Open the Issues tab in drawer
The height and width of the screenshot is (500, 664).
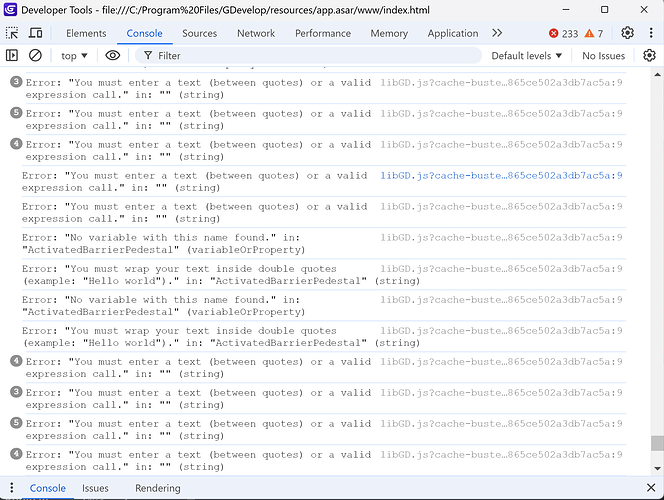(x=95, y=488)
